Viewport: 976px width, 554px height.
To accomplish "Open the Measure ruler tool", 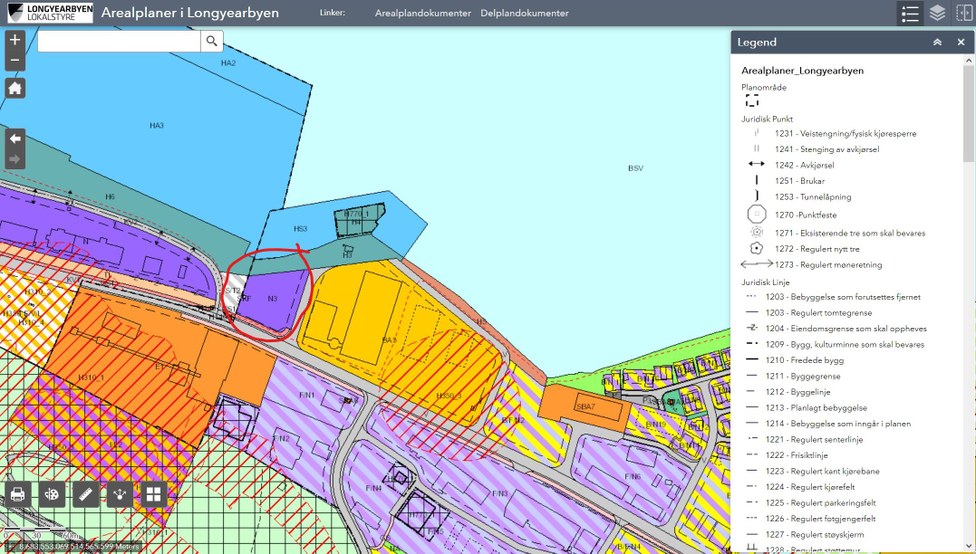I will (86, 494).
